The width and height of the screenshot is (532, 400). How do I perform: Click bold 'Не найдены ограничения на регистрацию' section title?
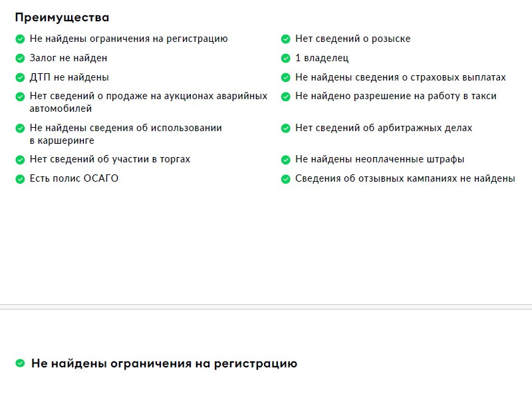164,363
